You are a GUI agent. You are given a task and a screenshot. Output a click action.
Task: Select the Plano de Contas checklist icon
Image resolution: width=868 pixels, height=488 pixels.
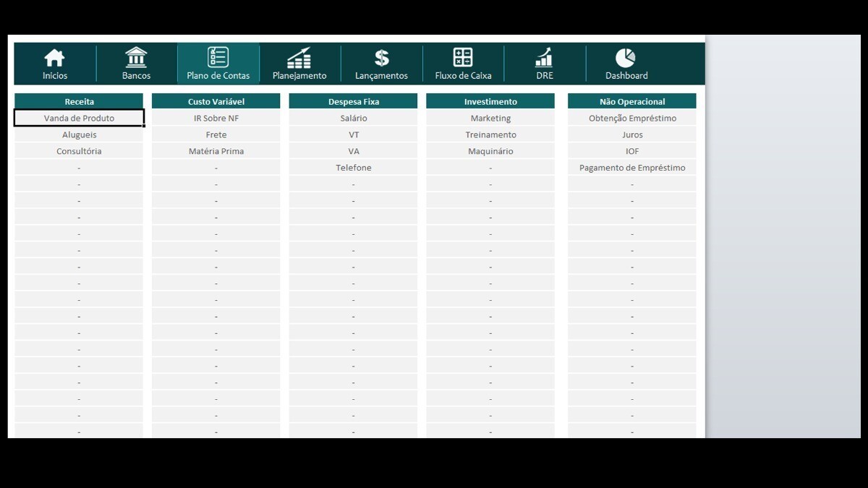[x=218, y=58]
